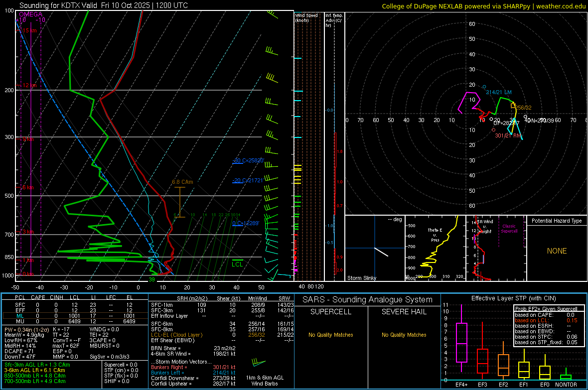This screenshot has width=588, height=390.
Task: Click the 214/21 LM hodograph label
Action: pos(499,92)
